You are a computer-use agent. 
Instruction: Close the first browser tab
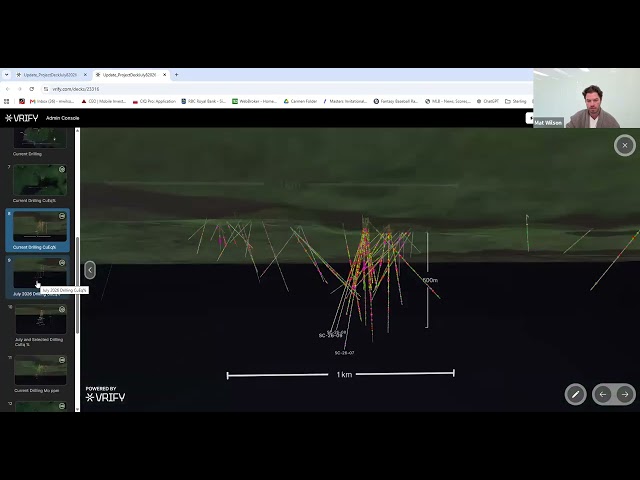[x=85, y=75]
